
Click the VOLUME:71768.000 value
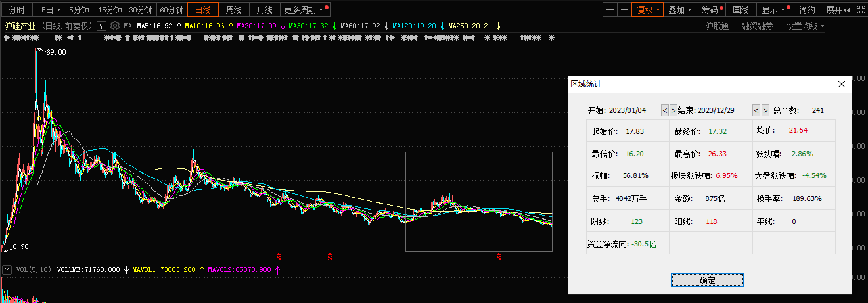(89, 269)
